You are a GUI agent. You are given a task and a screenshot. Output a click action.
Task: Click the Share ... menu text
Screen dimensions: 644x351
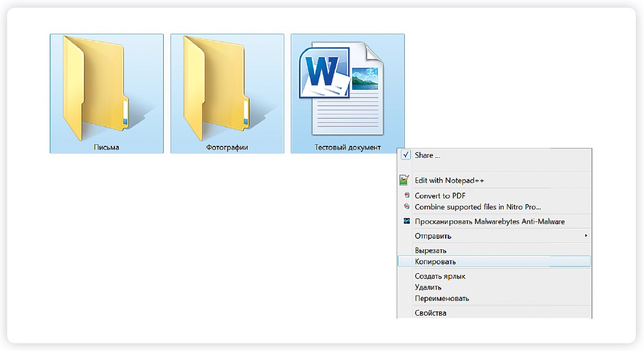[427, 155]
